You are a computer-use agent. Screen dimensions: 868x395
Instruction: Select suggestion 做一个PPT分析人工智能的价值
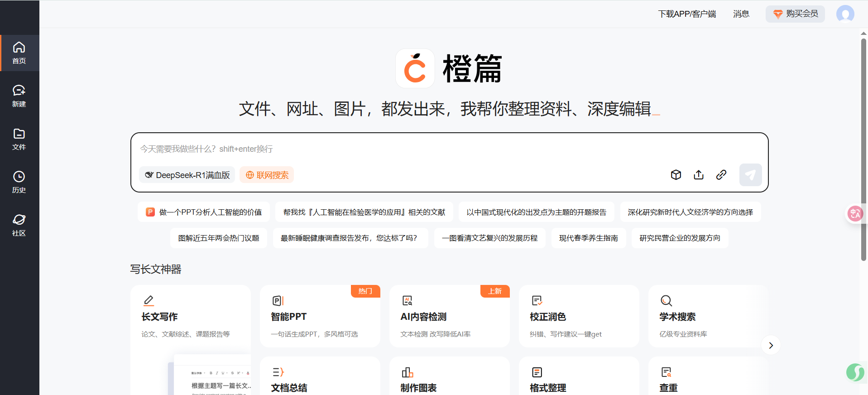204,212
